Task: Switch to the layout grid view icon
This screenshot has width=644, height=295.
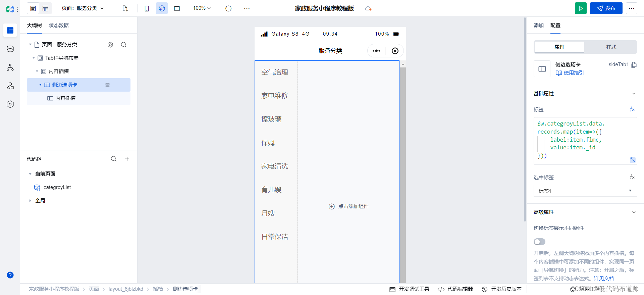Action: tap(46, 8)
